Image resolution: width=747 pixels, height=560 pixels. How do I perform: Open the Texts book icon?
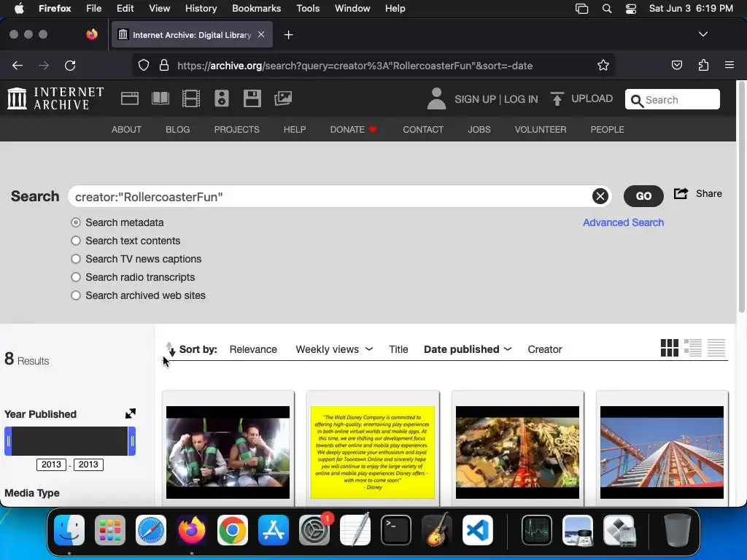(x=160, y=98)
